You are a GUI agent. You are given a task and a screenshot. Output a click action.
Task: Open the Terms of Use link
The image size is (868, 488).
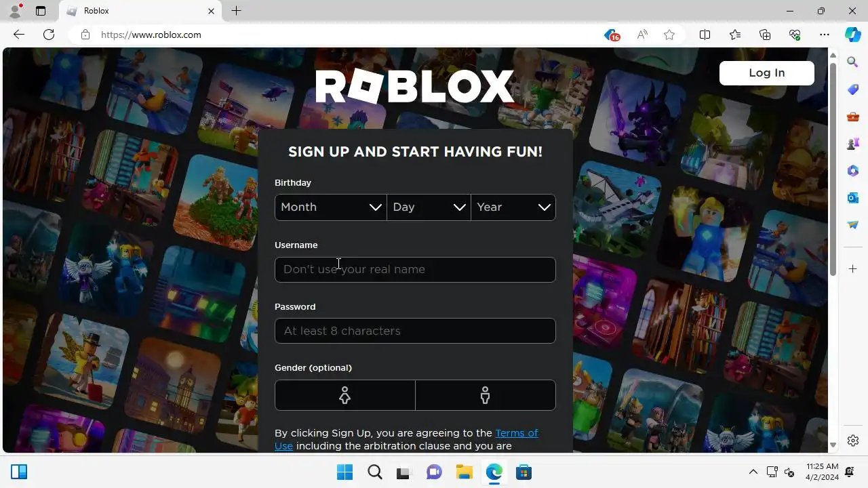click(406, 439)
